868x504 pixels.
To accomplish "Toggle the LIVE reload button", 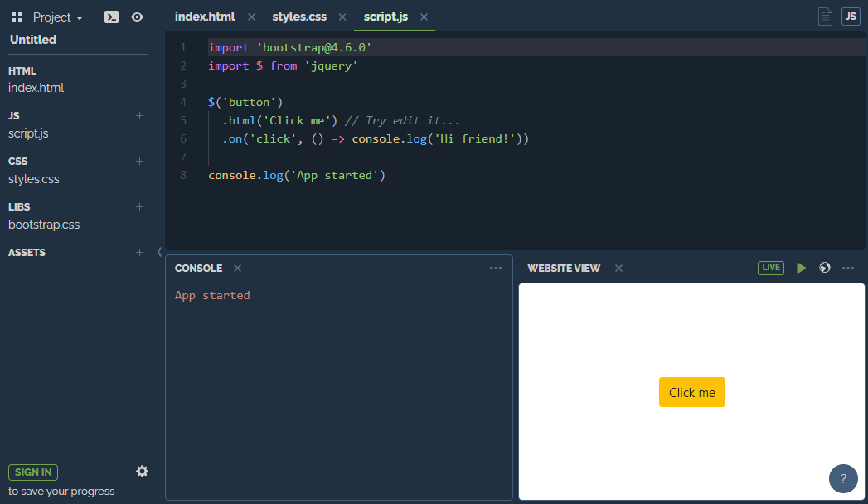I will tap(770, 268).
